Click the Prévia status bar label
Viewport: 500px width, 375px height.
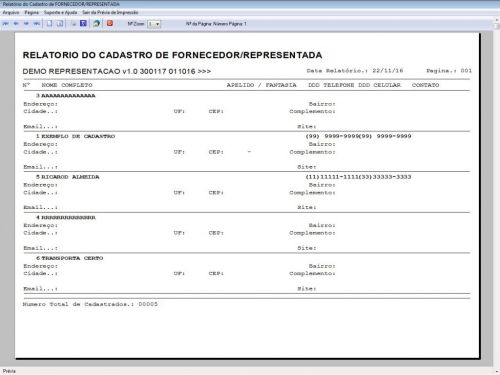[9, 371]
